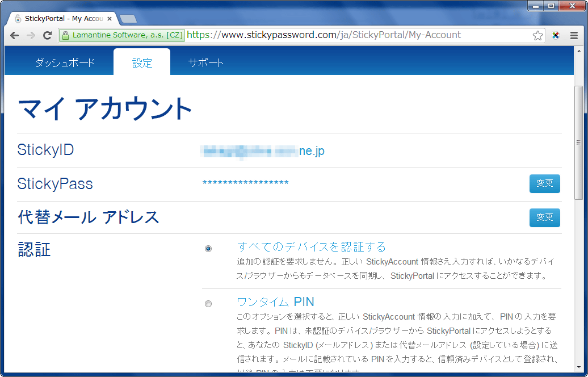The width and height of the screenshot is (588, 377).
Task: Click the masked StickyPass asterisks
Action: (246, 183)
